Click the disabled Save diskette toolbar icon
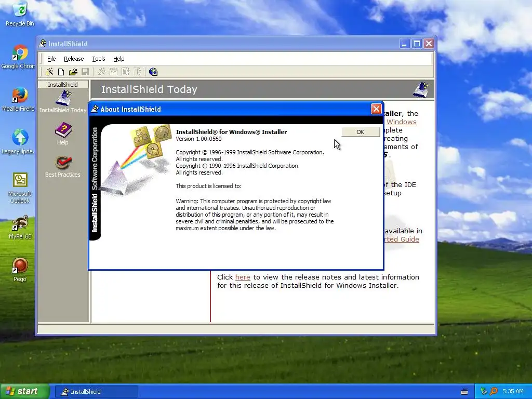 click(85, 72)
